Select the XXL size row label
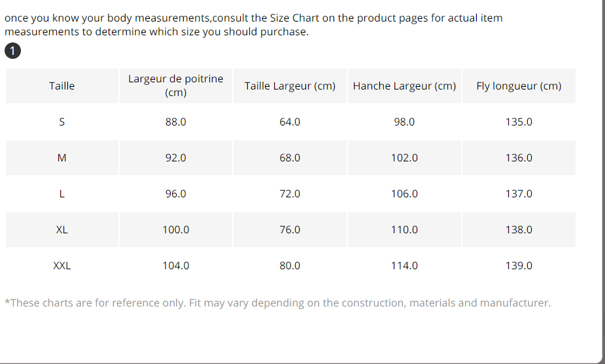This screenshot has height=364, width=605. click(61, 266)
